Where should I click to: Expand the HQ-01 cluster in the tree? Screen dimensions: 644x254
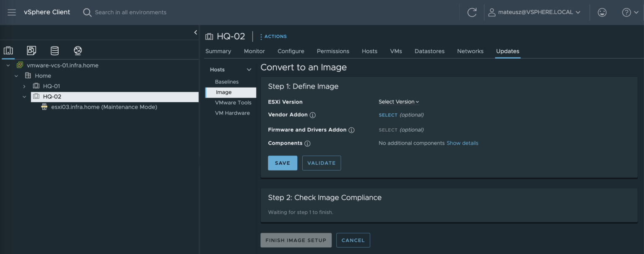[x=24, y=86]
